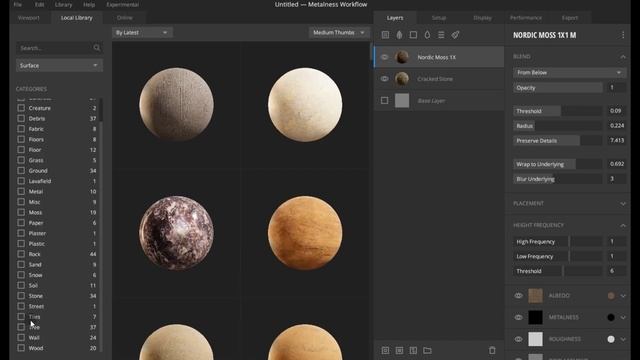Image resolution: width=640 pixels, height=360 pixels.
Task: Click the search magnifier icon in library
Action: click(96, 48)
